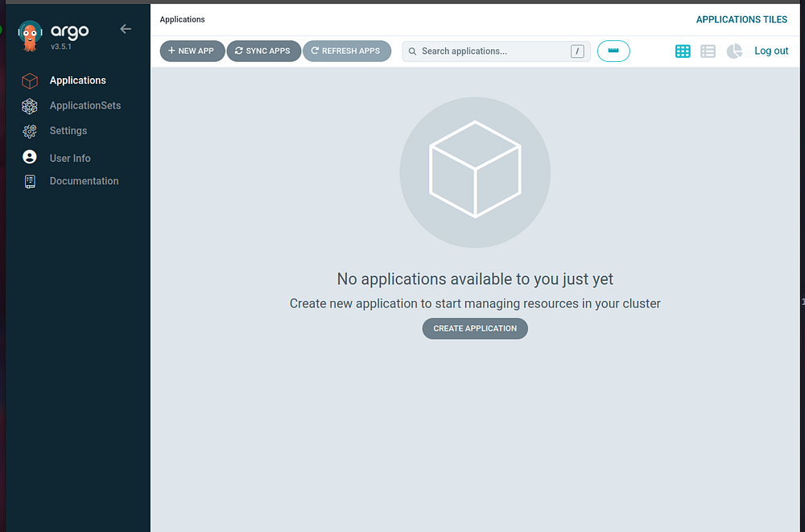Click the APPLICATIONS TILES header text
Viewport: 805px width, 532px height.
[x=741, y=19]
